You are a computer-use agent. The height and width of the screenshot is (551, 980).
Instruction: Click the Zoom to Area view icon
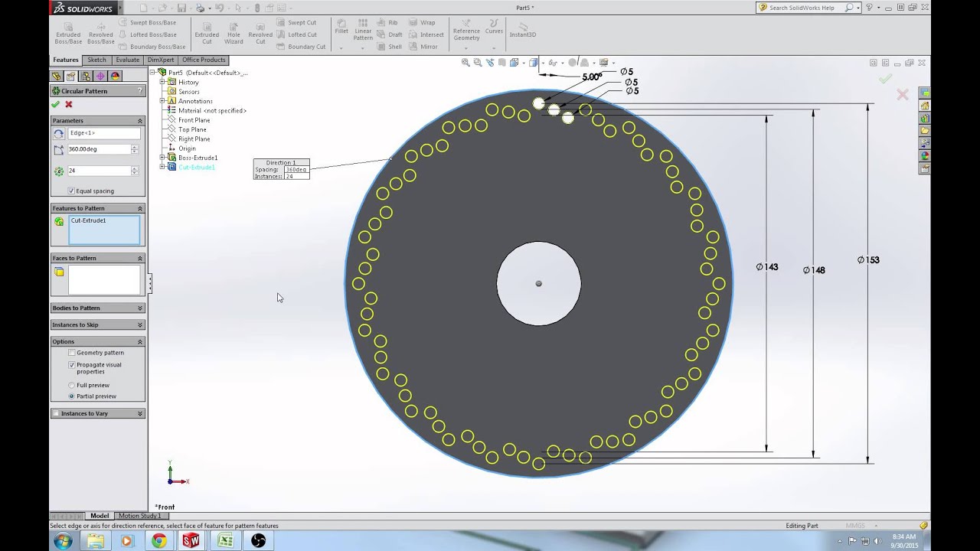tap(478, 63)
